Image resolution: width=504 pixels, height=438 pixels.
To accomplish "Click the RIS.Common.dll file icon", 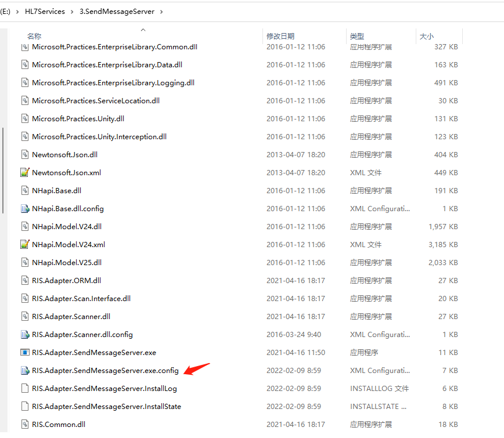I will (25, 425).
